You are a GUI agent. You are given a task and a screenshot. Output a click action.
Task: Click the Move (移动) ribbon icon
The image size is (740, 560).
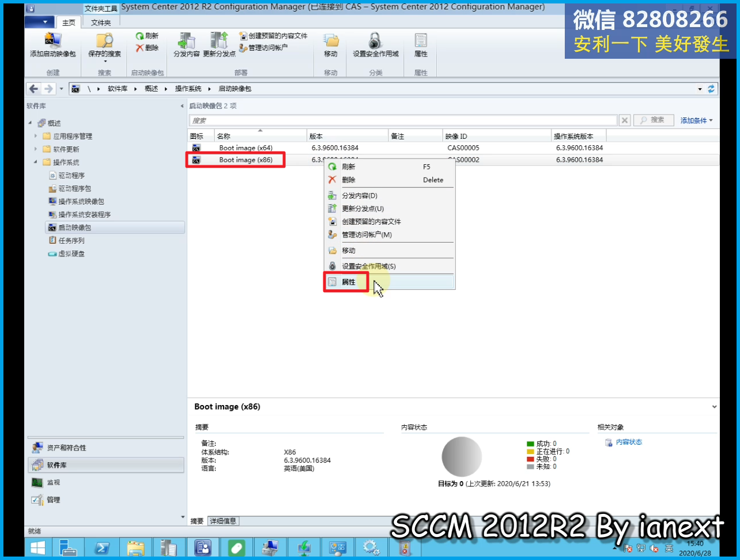click(x=330, y=45)
